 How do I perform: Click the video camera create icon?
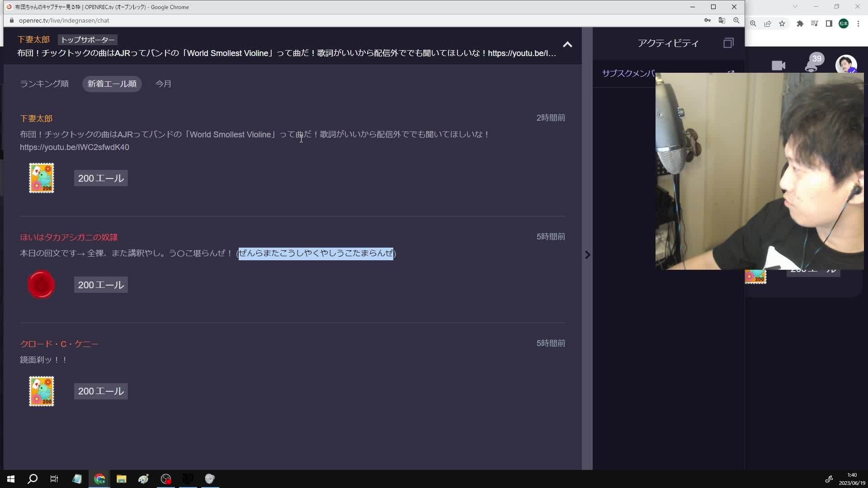click(x=778, y=66)
